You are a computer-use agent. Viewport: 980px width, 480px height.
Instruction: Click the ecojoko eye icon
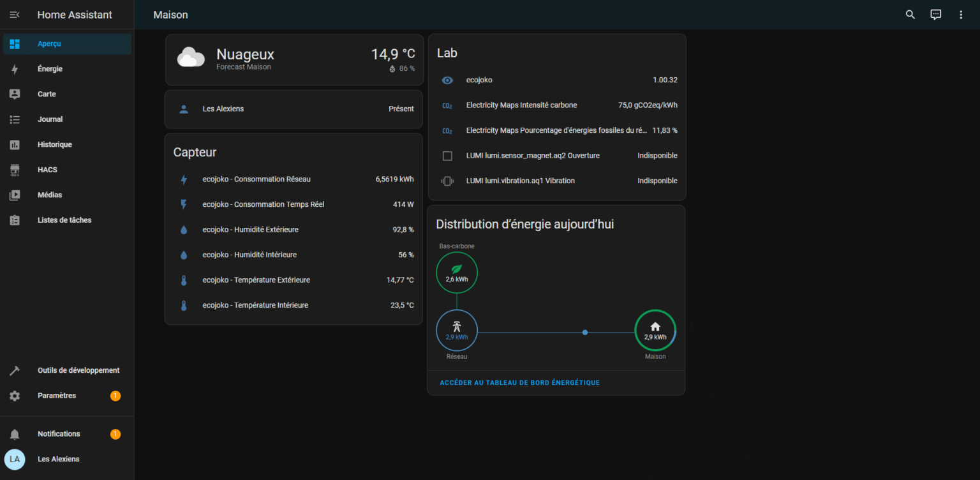pyautogui.click(x=447, y=80)
